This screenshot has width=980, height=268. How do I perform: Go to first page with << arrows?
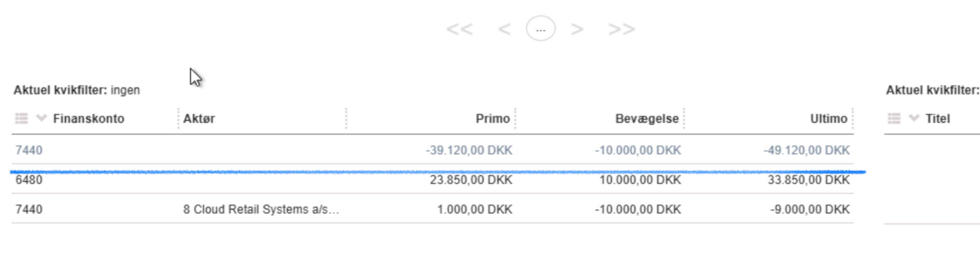tap(459, 29)
